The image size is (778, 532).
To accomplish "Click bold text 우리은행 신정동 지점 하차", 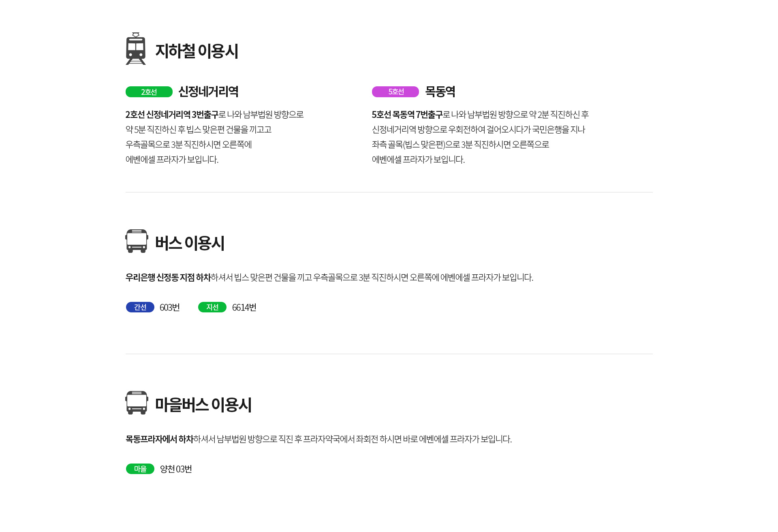I will pyautogui.click(x=168, y=278).
